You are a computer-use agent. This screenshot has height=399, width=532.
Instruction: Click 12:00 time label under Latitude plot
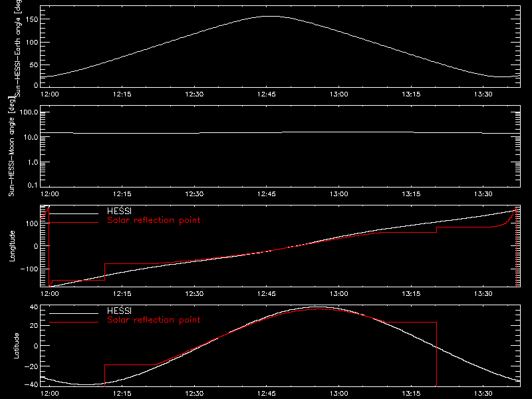tap(49, 393)
